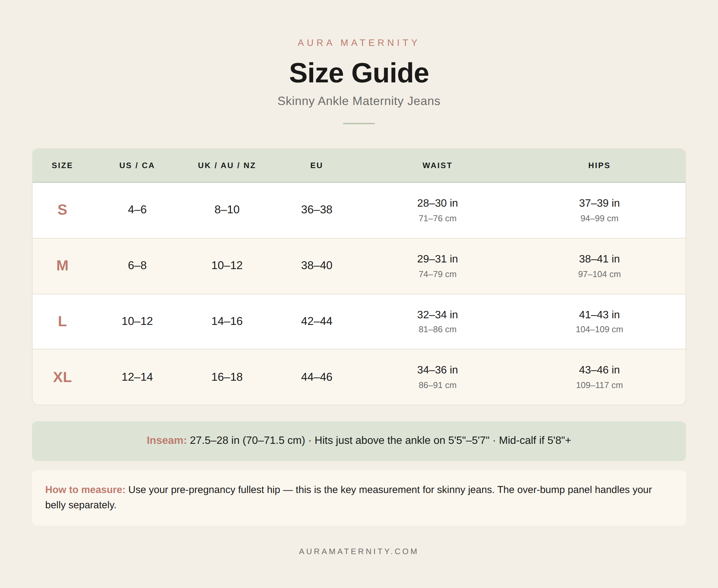Viewport: 718px width, 588px height.
Task: Click the How to measure label
Action: (x=85, y=490)
